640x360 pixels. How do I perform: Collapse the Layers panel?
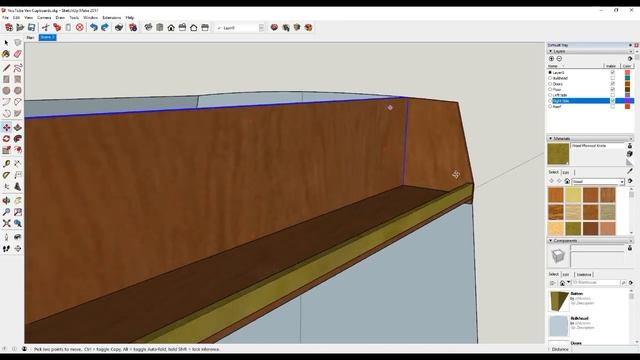click(x=551, y=51)
